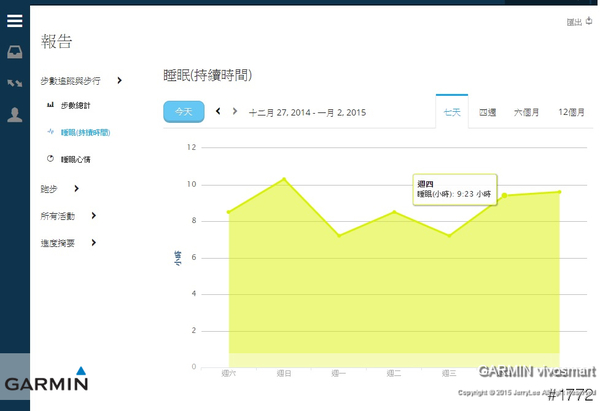The width and height of the screenshot is (600, 411).
Task: Click the Garmin logo at bottom left
Action: click(x=46, y=379)
